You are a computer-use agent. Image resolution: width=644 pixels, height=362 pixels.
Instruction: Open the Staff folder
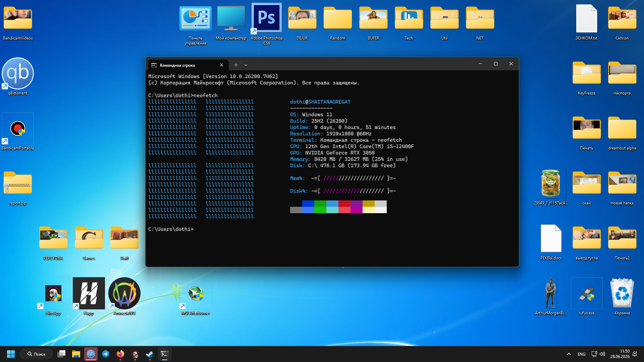[x=124, y=243]
